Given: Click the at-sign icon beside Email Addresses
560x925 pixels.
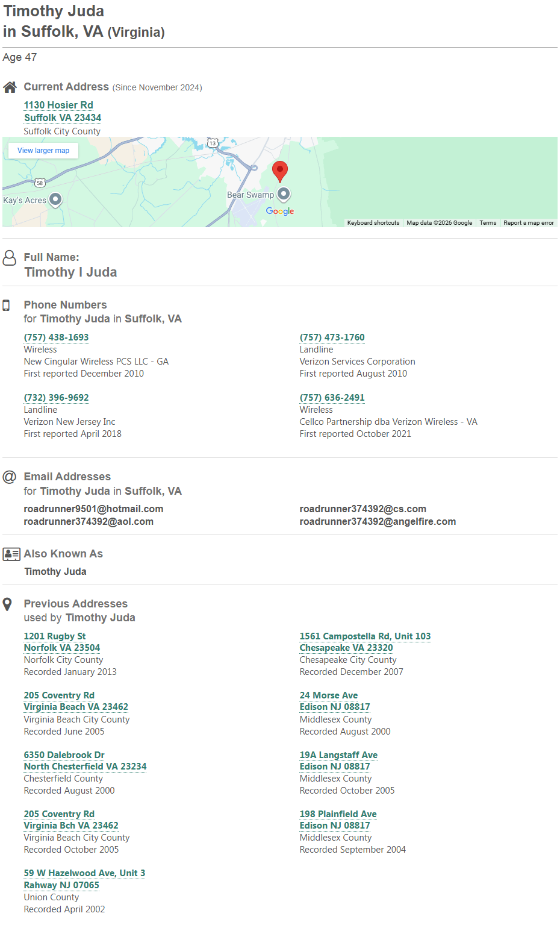Looking at the screenshot, I should coord(10,477).
